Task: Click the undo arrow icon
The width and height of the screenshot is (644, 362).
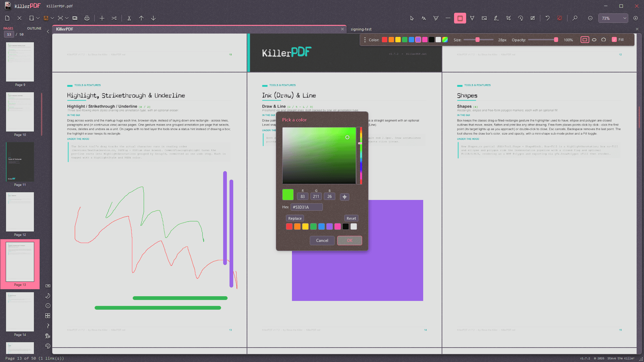Action: [x=547, y=18]
